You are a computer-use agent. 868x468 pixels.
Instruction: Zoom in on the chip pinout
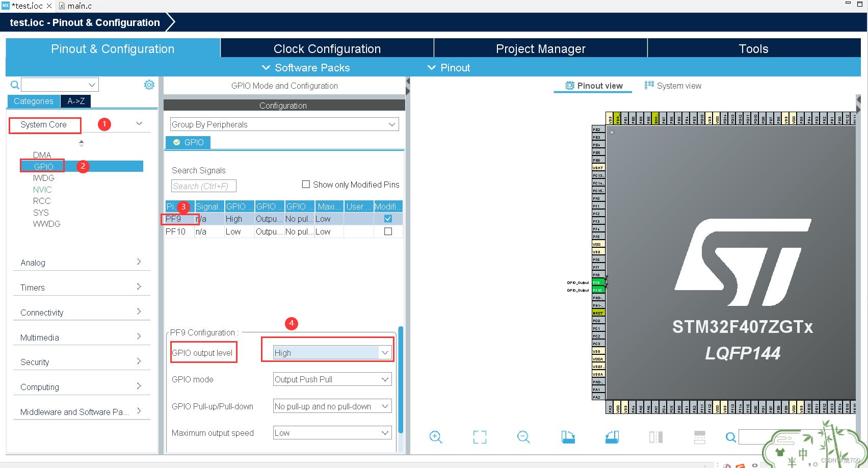tap(436, 437)
